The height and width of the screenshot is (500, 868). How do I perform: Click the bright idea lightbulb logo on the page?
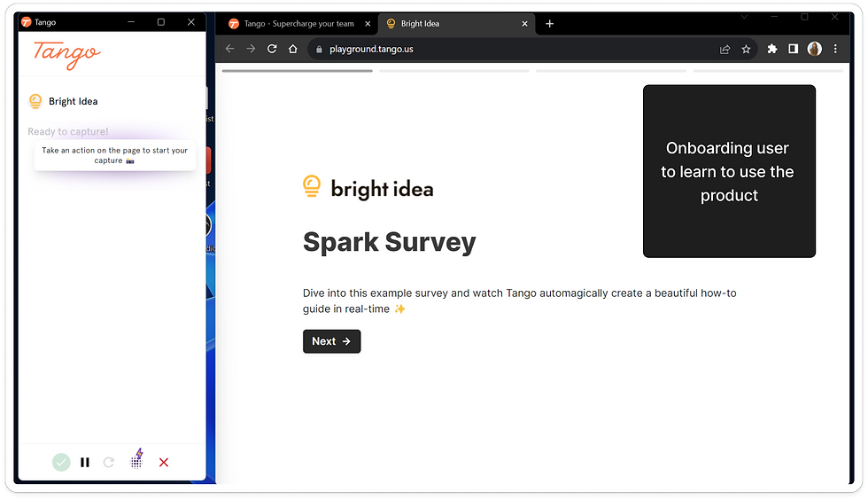click(x=312, y=187)
